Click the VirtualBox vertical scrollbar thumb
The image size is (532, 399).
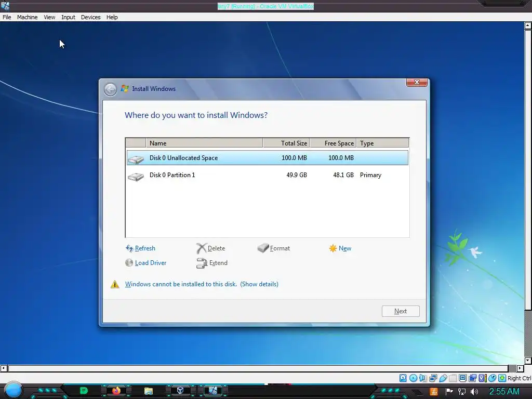528,170
